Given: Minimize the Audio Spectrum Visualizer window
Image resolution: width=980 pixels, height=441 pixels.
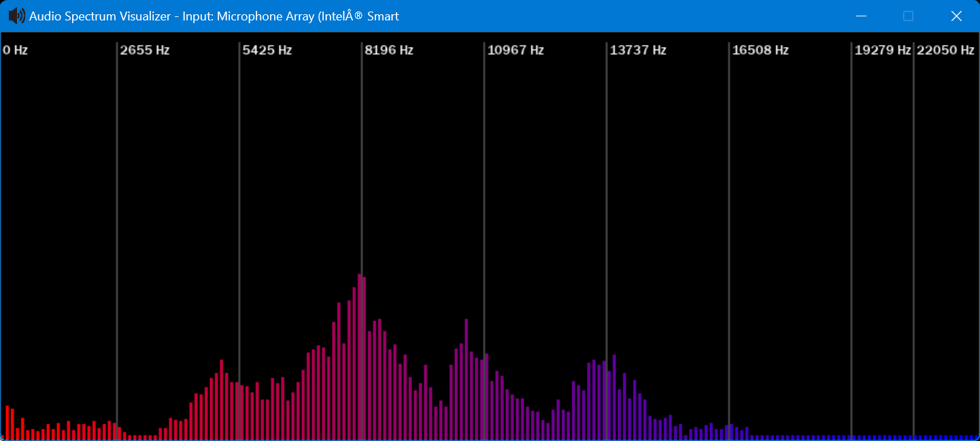Looking at the screenshot, I should click(861, 16).
